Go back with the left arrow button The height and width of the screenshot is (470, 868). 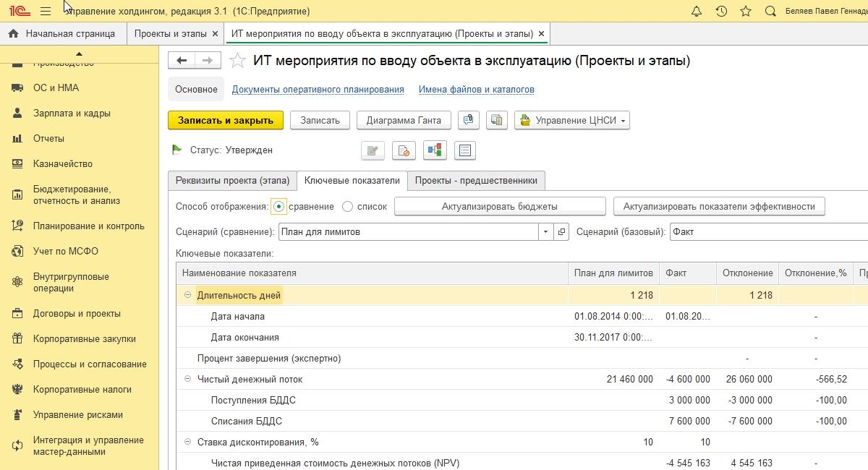click(x=182, y=61)
